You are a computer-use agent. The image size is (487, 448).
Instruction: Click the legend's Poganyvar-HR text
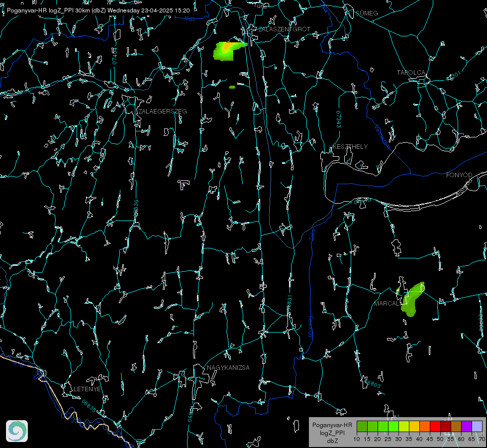[x=332, y=425]
